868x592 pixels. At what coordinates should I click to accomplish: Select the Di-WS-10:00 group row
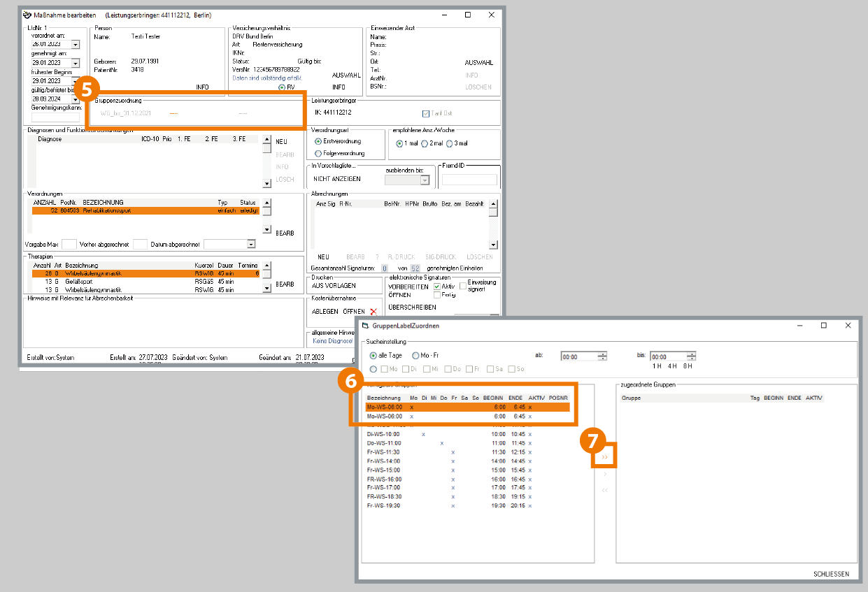pyautogui.click(x=383, y=434)
